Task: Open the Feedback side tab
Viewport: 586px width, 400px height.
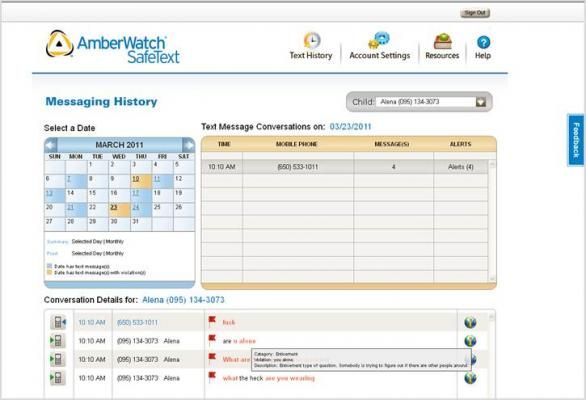Action: tap(576, 140)
